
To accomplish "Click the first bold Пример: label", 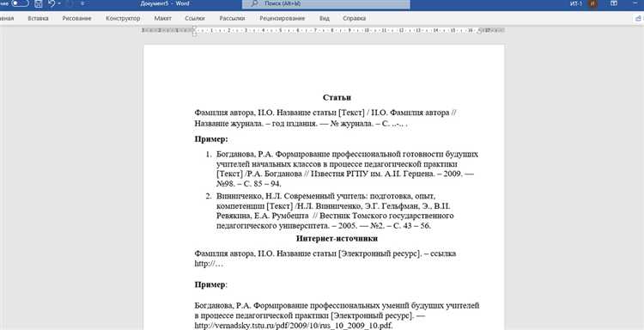I will click(x=211, y=139).
